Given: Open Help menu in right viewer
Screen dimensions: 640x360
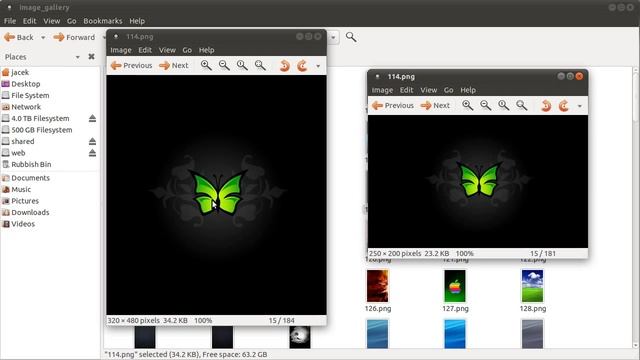Looking at the screenshot, I should click(468, 90).
